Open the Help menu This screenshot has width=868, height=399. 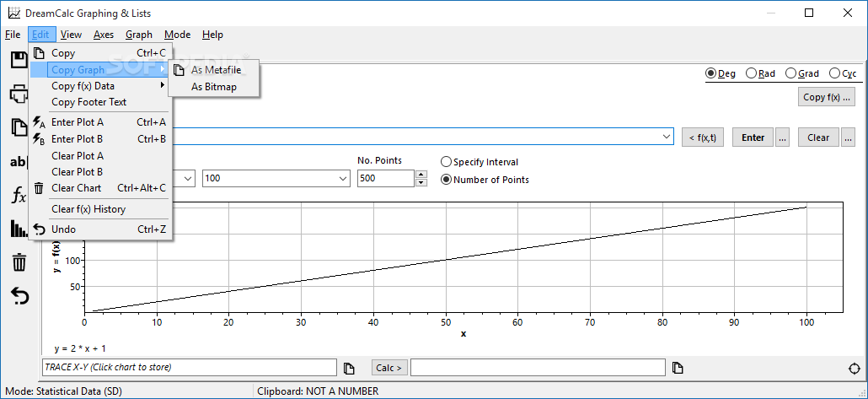[212, 35]
